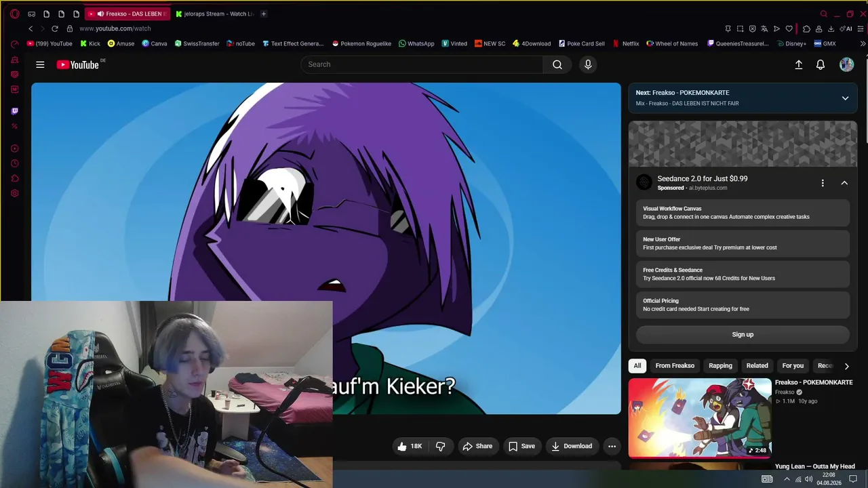This screenshot has width=868, height=488.
Task: Like the video with 18K likes
Action: point(410,446)
